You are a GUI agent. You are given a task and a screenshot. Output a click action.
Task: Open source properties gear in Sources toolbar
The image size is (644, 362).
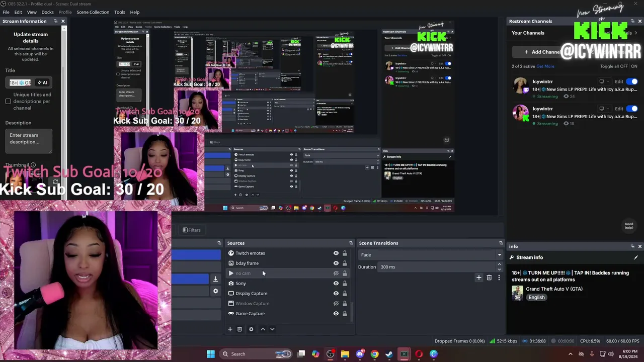point(251,329)
